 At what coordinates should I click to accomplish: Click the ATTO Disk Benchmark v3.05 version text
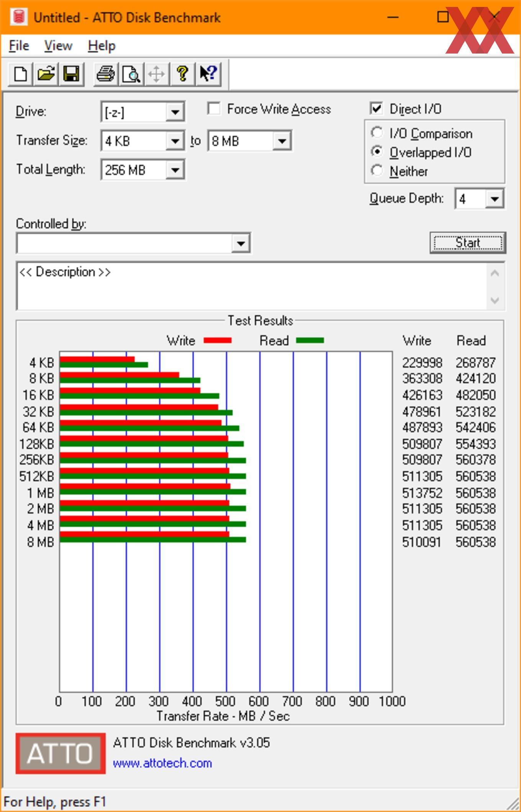coord(191,743)
